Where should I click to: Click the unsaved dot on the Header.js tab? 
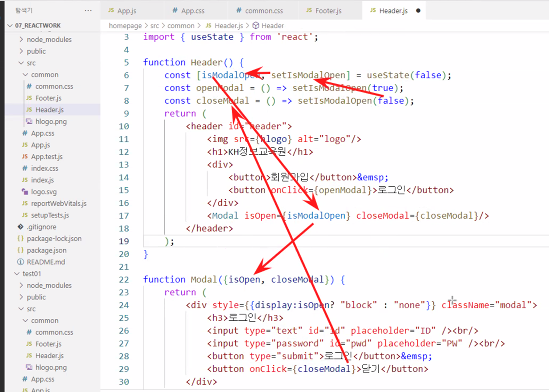pyautogui.click(x=418, y=10)
